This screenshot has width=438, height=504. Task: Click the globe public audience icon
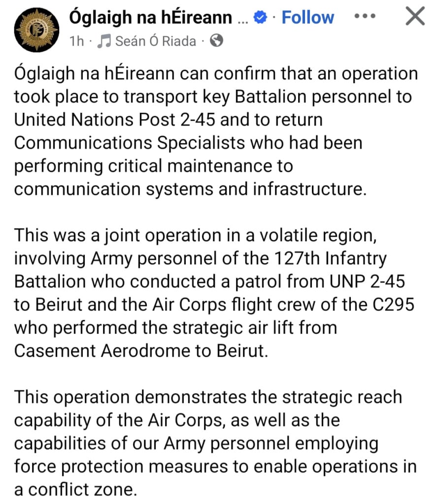(216, 41)
